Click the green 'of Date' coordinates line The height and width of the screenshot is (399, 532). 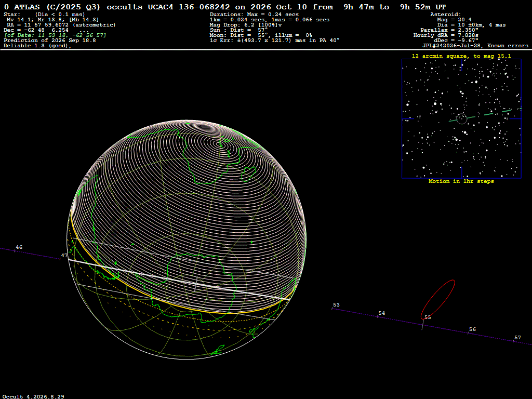[55, 35]
